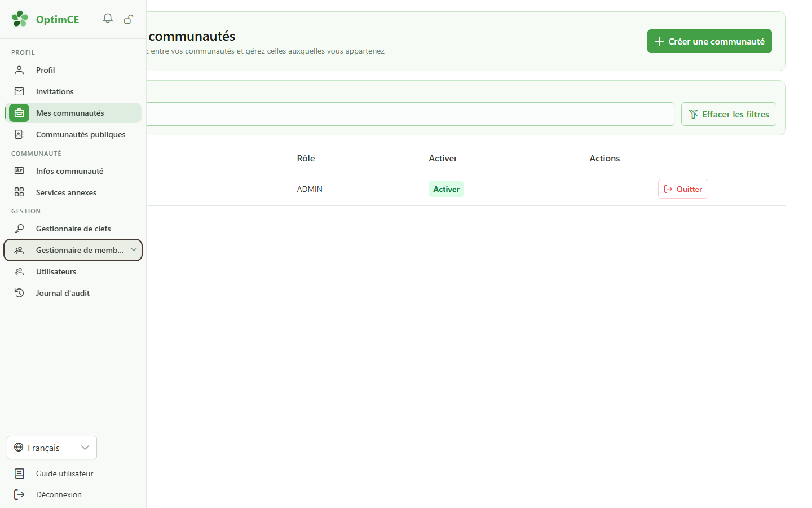
Task: Click Créer une communauté button
Action: click(x=709, y=41)
